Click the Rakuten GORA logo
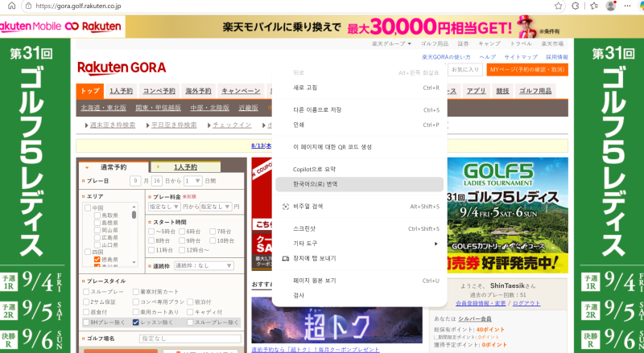Image resolution: width=644 pixels, height=353 pixels. (x=122, y=68)
